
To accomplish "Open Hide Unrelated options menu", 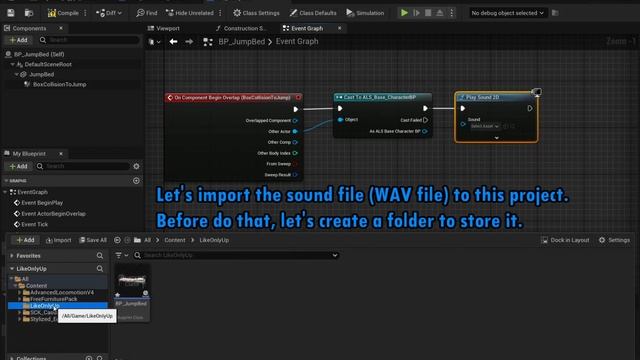I will click(220, 13).
